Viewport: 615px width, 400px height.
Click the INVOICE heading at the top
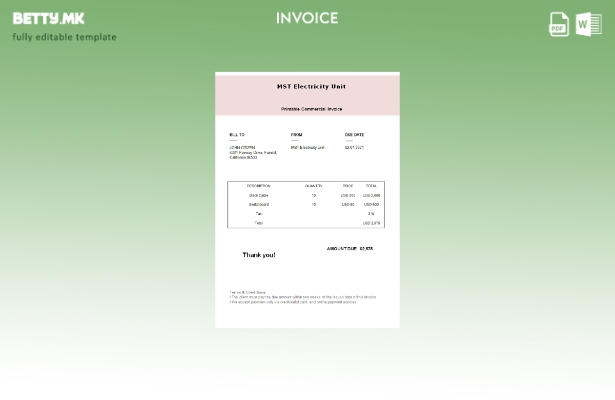(307, 18)
